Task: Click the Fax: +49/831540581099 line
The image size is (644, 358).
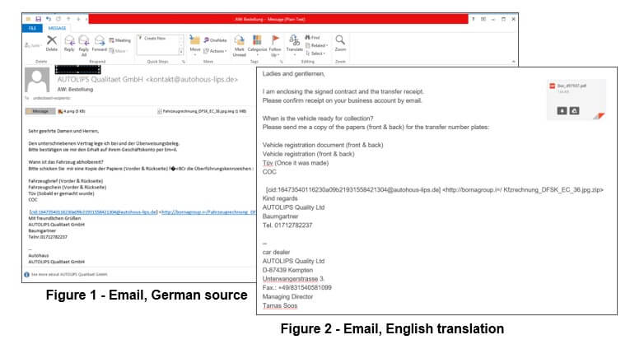Action: tap(297, 288)
